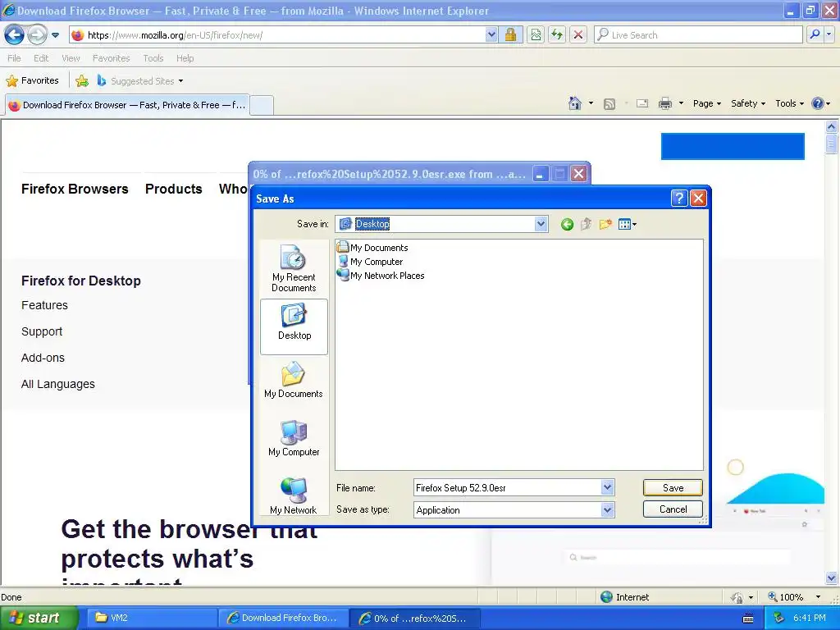
Task: Select Desktop in places bar
Action: click(294, 326)
